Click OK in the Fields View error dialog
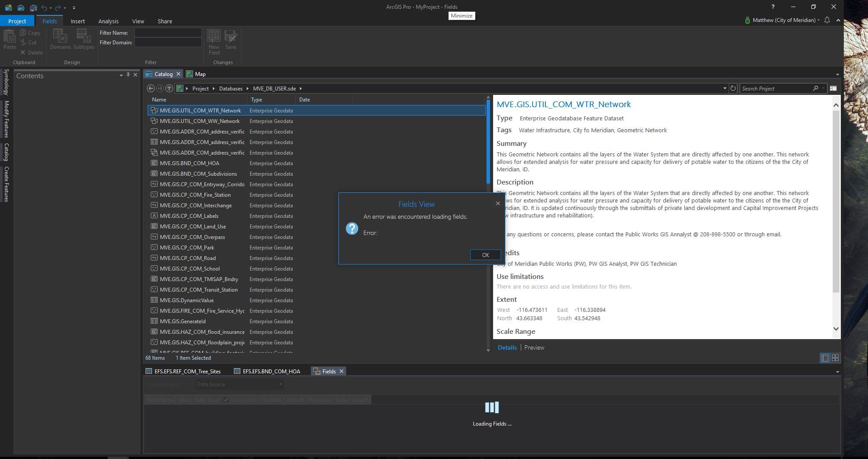 (x=485, y=255)
